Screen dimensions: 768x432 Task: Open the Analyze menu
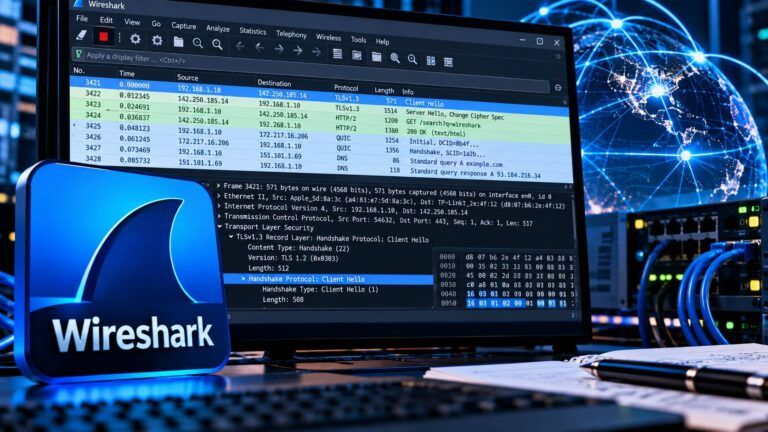(x=218, y=28)
